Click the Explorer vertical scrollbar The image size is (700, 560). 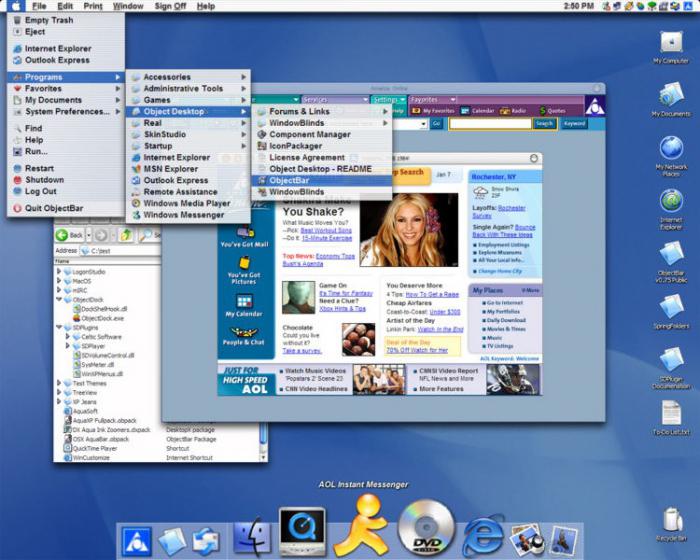[263, 442]
